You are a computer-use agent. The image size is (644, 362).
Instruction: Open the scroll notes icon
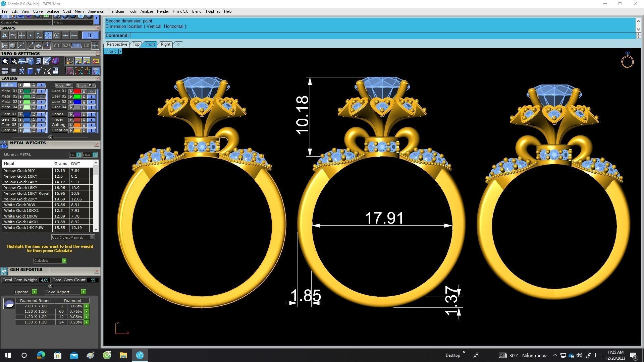pyautogui.click(x=38, y=61)
